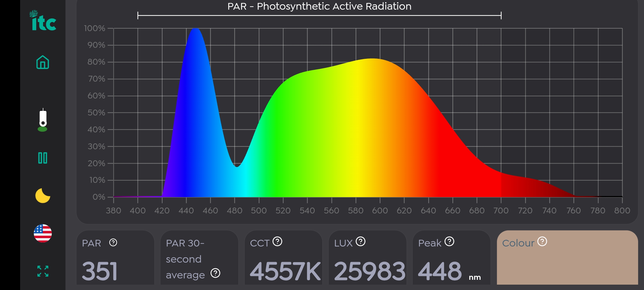Click the 700 x-axis wavelength label

click(501, 211)
